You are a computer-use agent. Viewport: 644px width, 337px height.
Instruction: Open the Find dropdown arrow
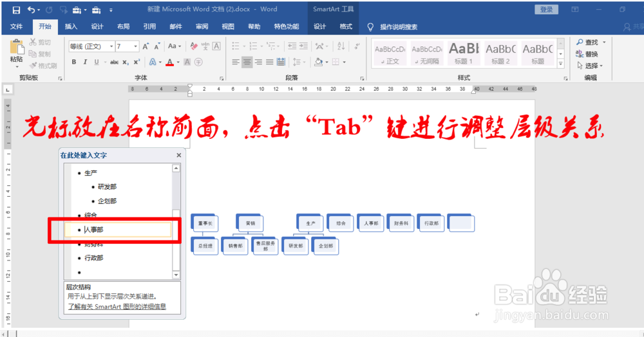(x=604, y=42)
